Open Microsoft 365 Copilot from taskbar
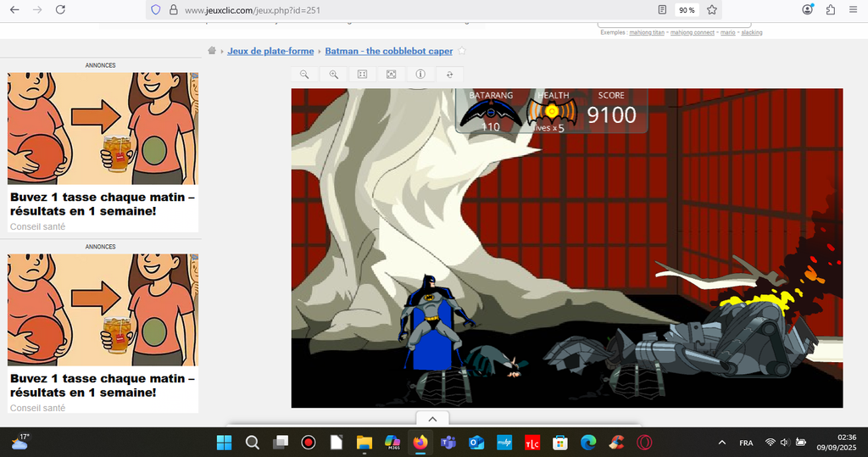Image resolution: width=868 pixels, height=457 pixels. (392, 443)
